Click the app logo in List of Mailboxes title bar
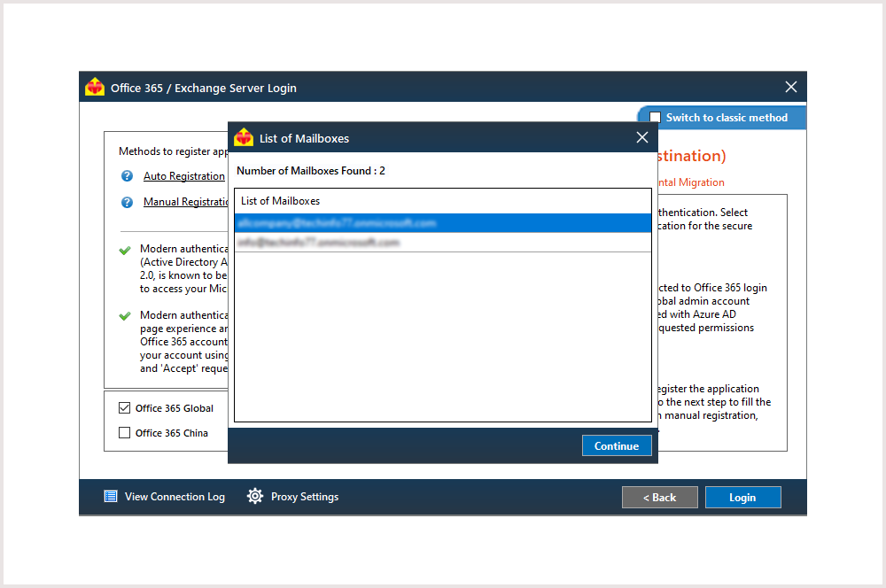This screenshot has height=588, width=886. [x=244, y=137]
